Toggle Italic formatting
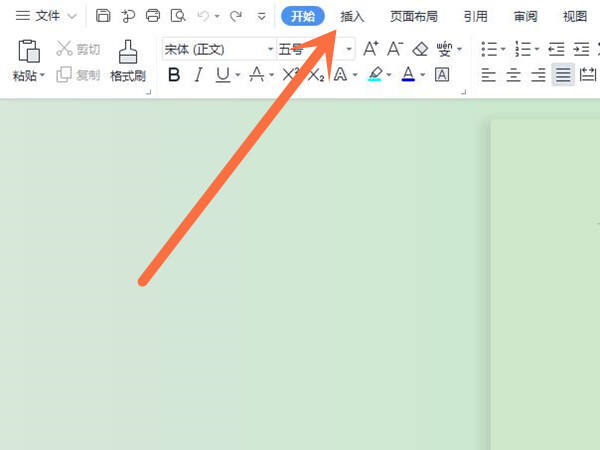Viewport: 600px width, 450px height. coord(198,75)
